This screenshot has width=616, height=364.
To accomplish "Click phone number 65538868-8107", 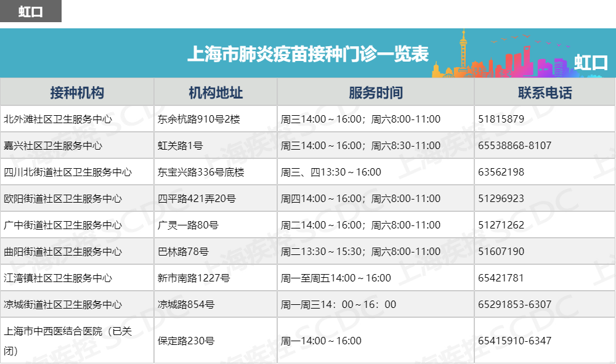I will pyautogui.click(x=514, y=146).
